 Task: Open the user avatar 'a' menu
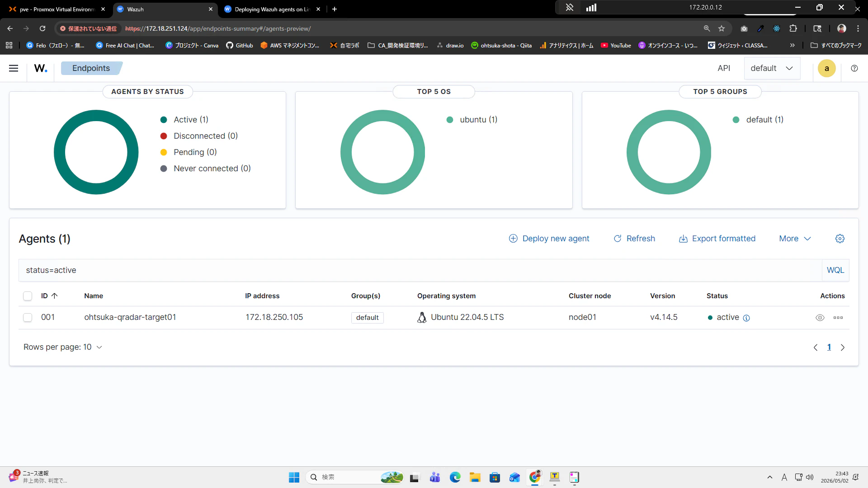827,68
